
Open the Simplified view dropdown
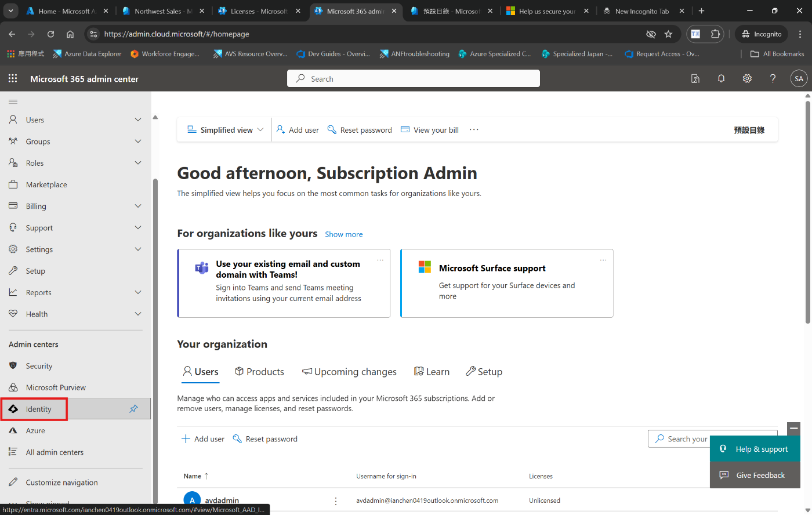(225, 130)
